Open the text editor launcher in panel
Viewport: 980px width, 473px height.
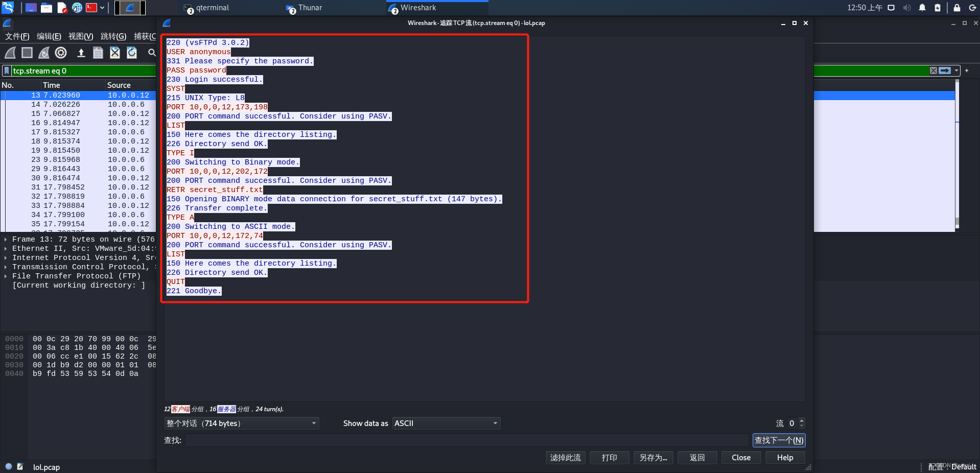click(62, 8)
